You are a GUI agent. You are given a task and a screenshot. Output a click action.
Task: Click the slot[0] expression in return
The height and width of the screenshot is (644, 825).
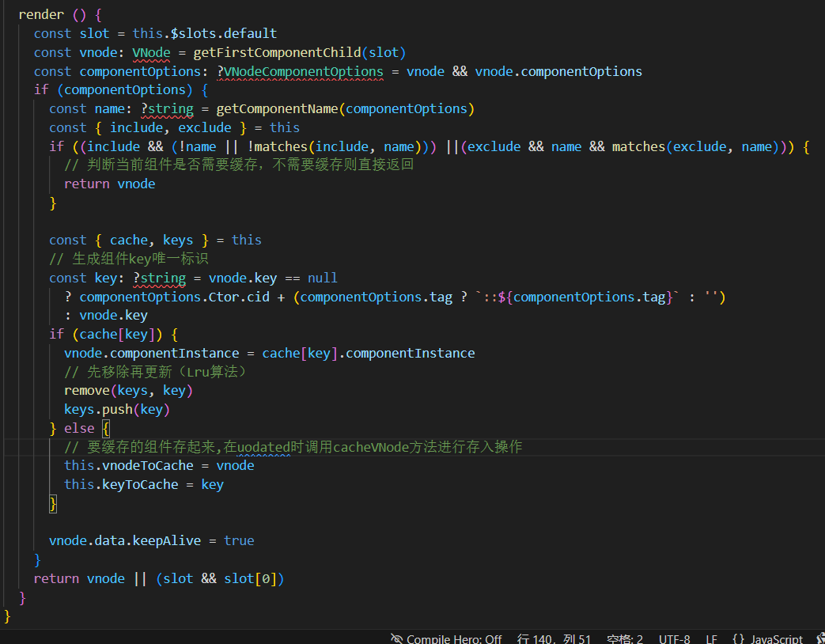(x=249, y=578)
